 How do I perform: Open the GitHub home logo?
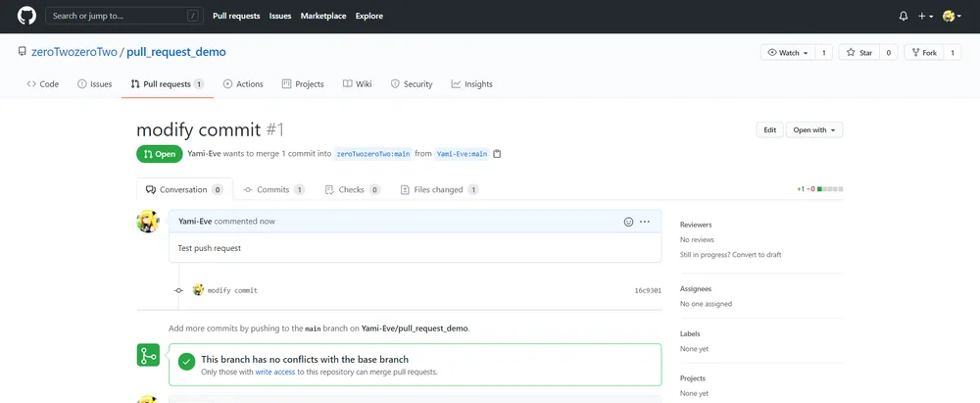(x=26, y=16)
